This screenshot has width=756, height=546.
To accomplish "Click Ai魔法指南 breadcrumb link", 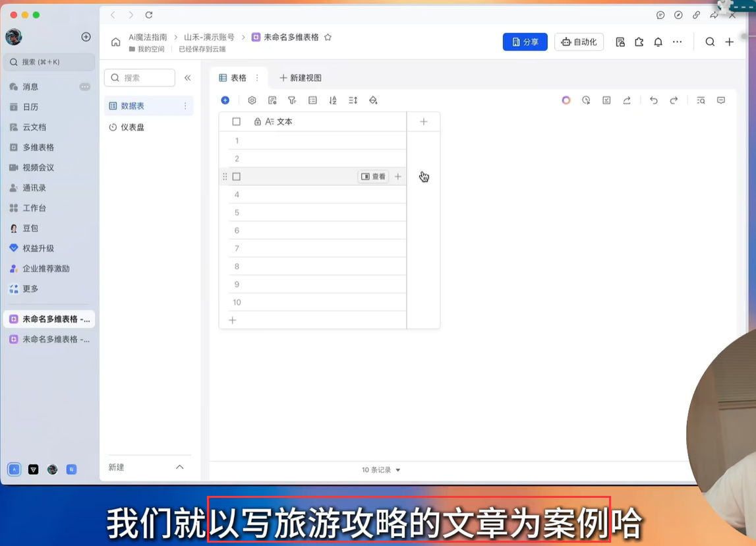I will [148, 37].
